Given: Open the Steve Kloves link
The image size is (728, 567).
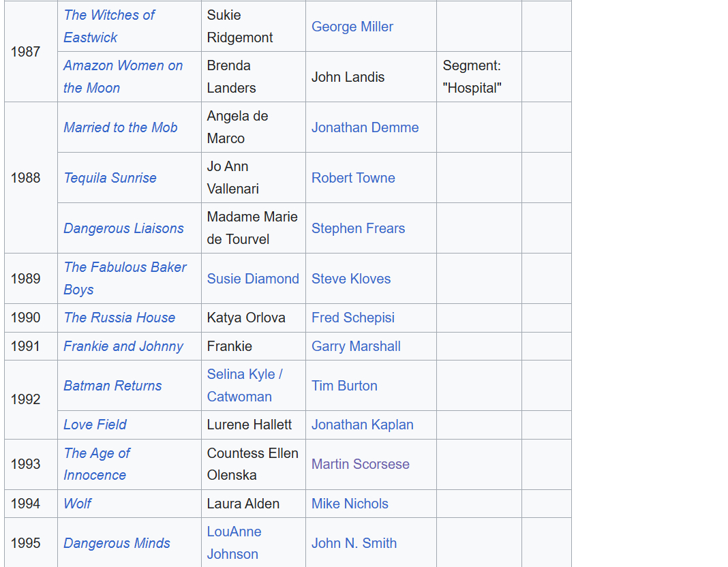Looking at the screenshot, I should click(x=351, y=279).
